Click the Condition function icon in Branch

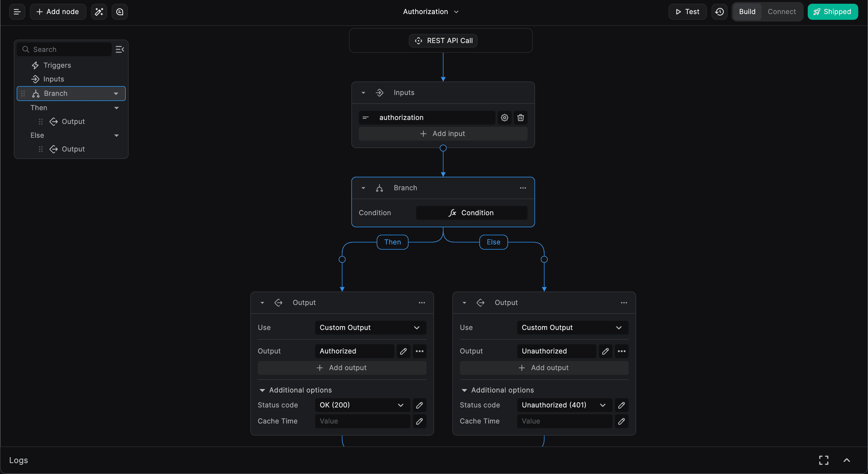pyautogui.click(x=452, y=213)
